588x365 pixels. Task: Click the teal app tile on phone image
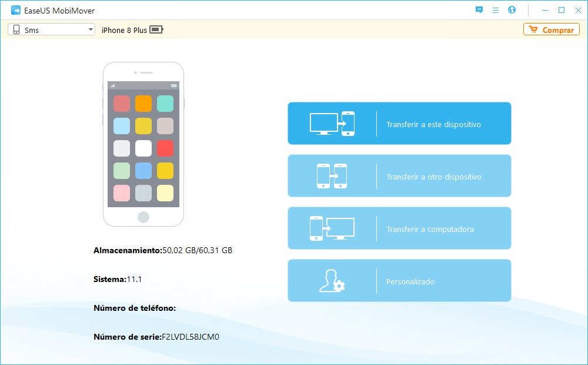165,104
